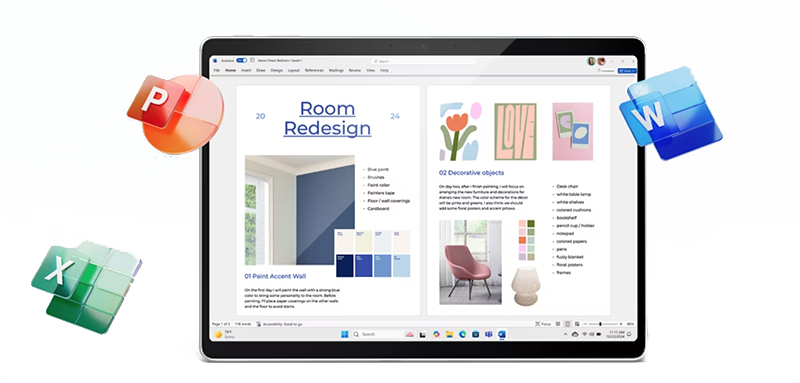Image resolution: width=800 pixels, height=383 pixels.
Task: Launch Microsoft Edge from the taskbar
Action: [x=462, y=334]
